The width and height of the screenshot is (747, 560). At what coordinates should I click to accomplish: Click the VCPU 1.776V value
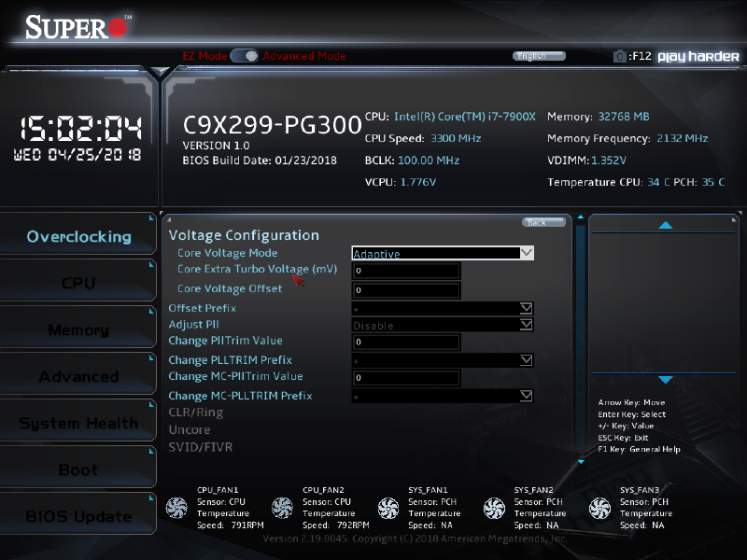click(x=418, y=182)
